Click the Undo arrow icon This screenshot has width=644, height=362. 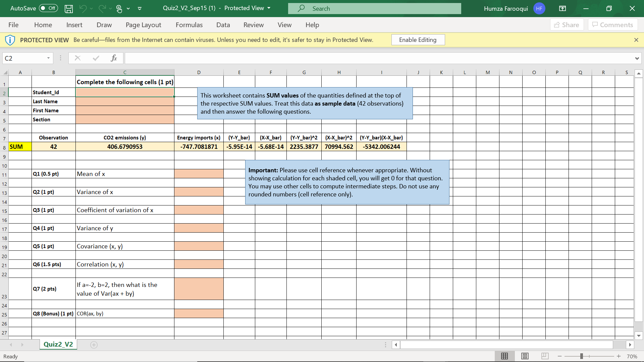(83, 9)
